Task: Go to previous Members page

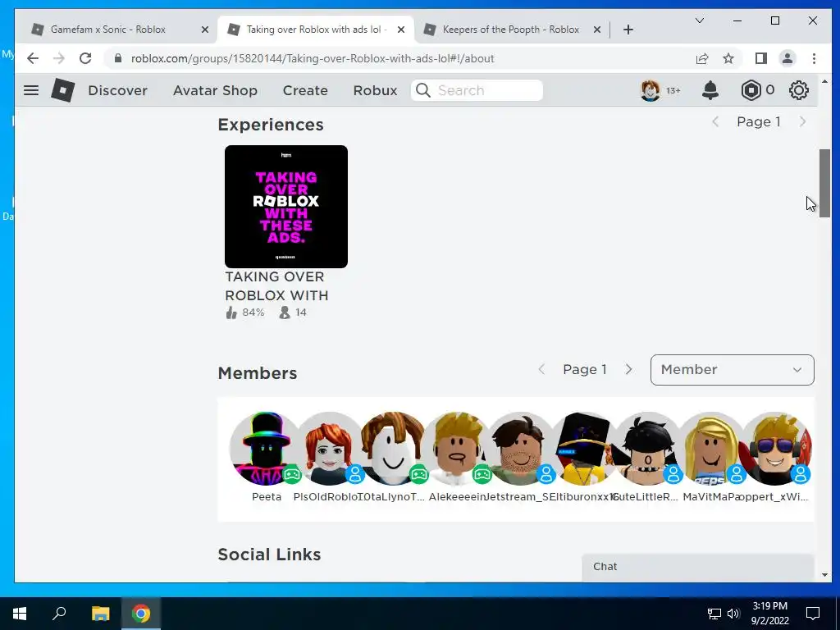Action: pyautogui.click(x=541, y=369)
